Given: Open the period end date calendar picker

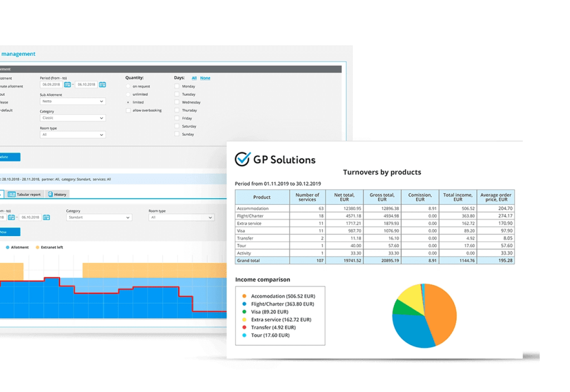Looking at the screenshot, I should coord(102,85).
